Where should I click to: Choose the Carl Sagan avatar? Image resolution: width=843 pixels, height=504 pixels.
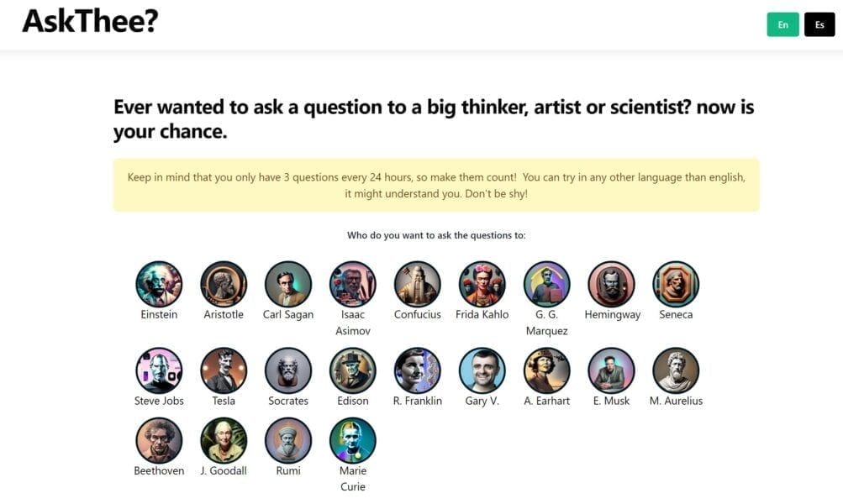287,283
